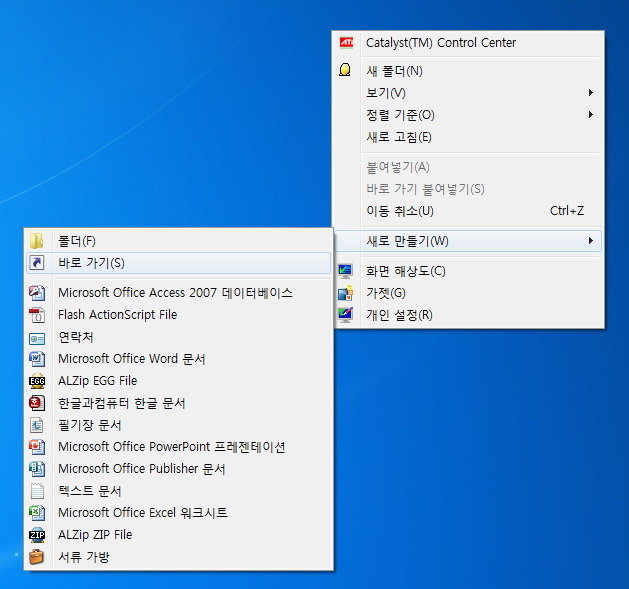Create a Microsoft Office Publisher 문서
This screenshot has height=589, width=629.
pos(179,469)
